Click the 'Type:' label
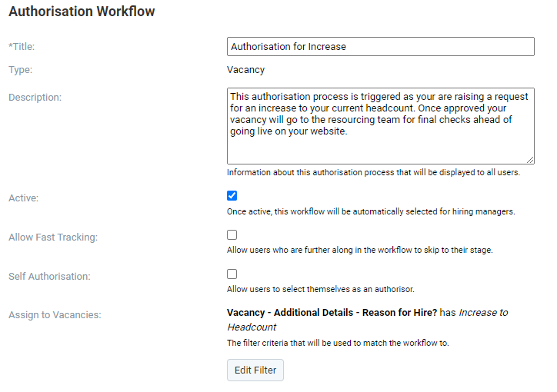The width and height of the screenshot is (557, 392). point(20,69)
